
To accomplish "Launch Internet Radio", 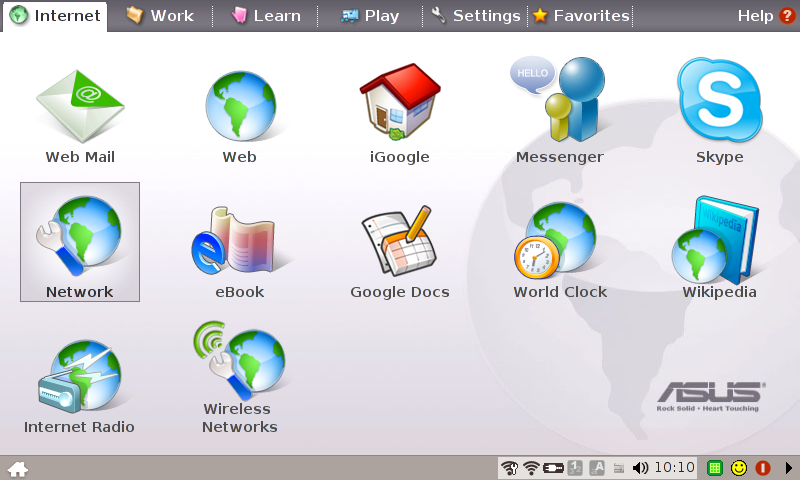I will (79, 387).
